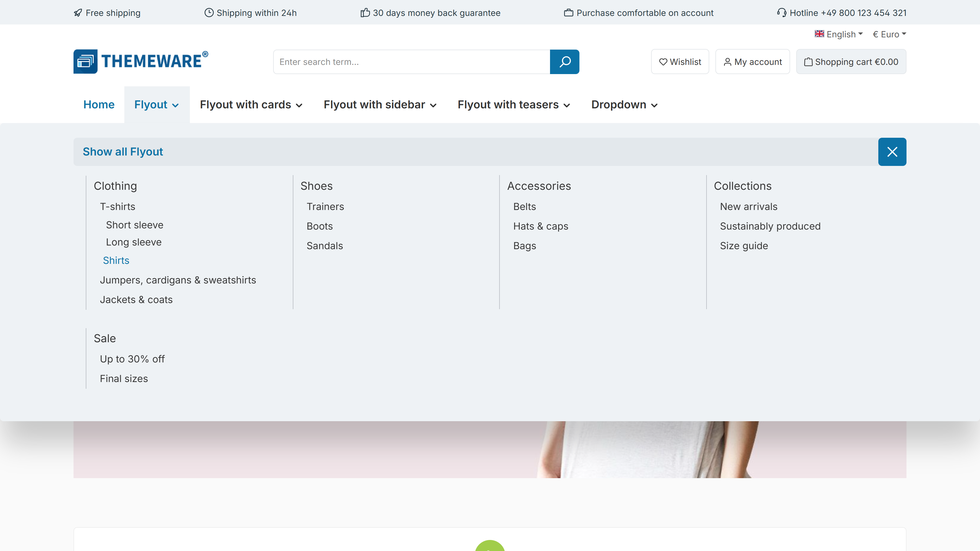Screen dimensions: 980x551
Task: Select Bags
Action: point(525,246)
